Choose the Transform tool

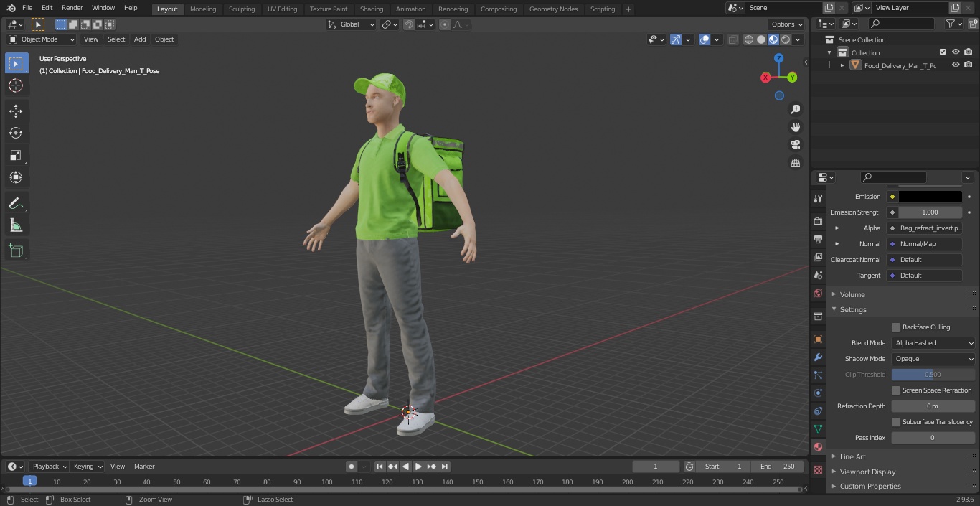16,177
